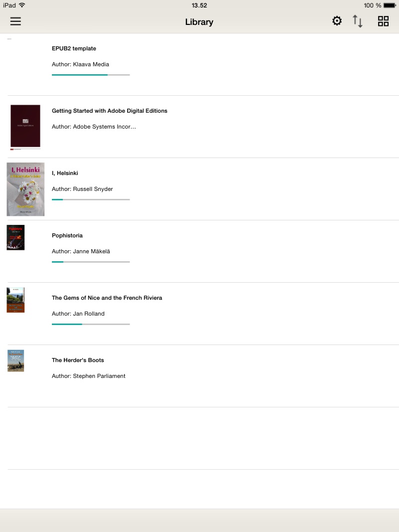Tap the Wi-Fi status icon

[x=22, y=5]
